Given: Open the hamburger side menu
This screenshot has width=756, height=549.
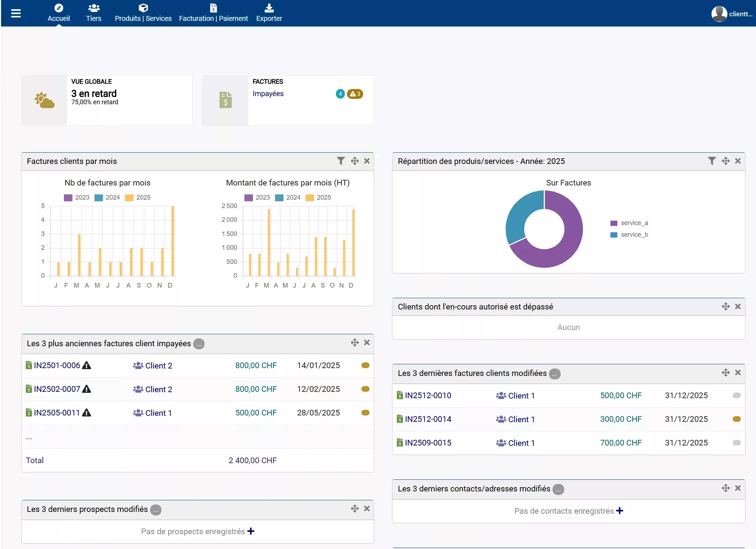Looking at the screenshot, I should 16,13.
